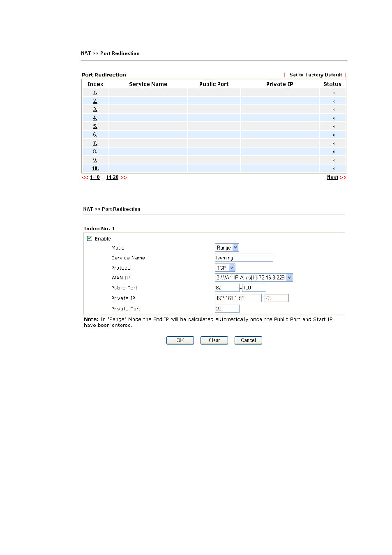This screenshot has height=555, width=392.
Task: Open port redirection index 10 entry
Action: click(x=95, y=168)
